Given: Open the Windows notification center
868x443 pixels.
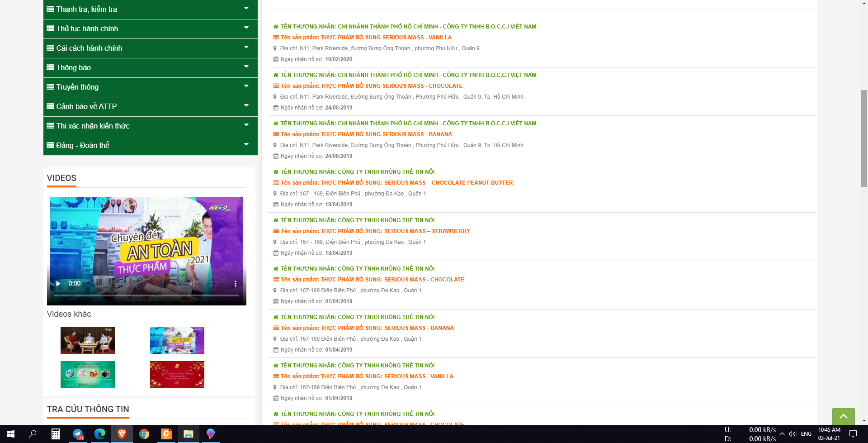Looking at the screenshot, I should [853, 434].
